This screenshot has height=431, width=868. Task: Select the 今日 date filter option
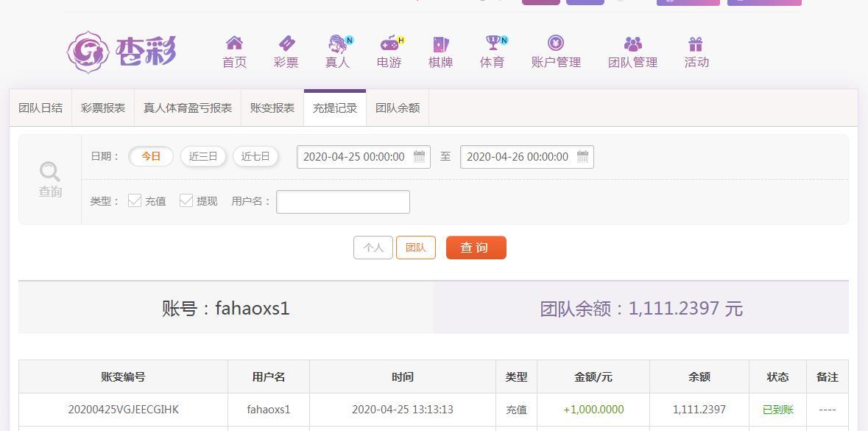150,156
